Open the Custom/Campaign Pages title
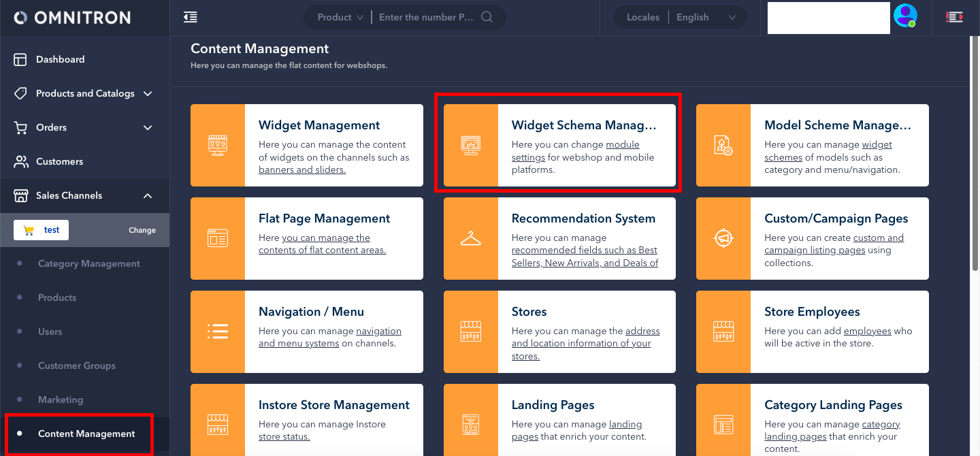 tap(836, 218)
